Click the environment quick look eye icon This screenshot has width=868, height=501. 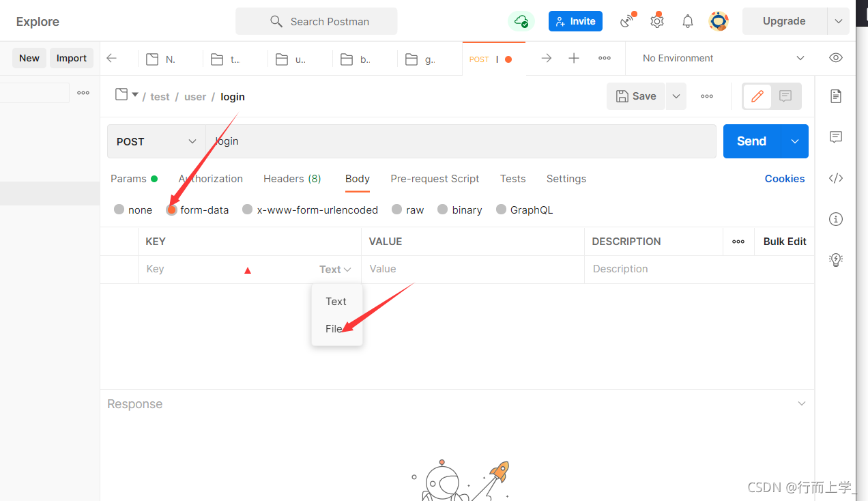tap(836, 58)
